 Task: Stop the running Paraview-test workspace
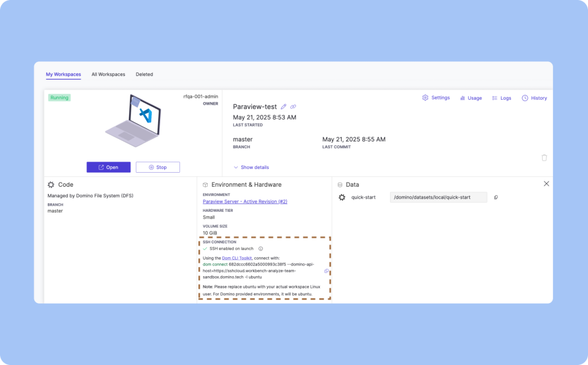158,167
